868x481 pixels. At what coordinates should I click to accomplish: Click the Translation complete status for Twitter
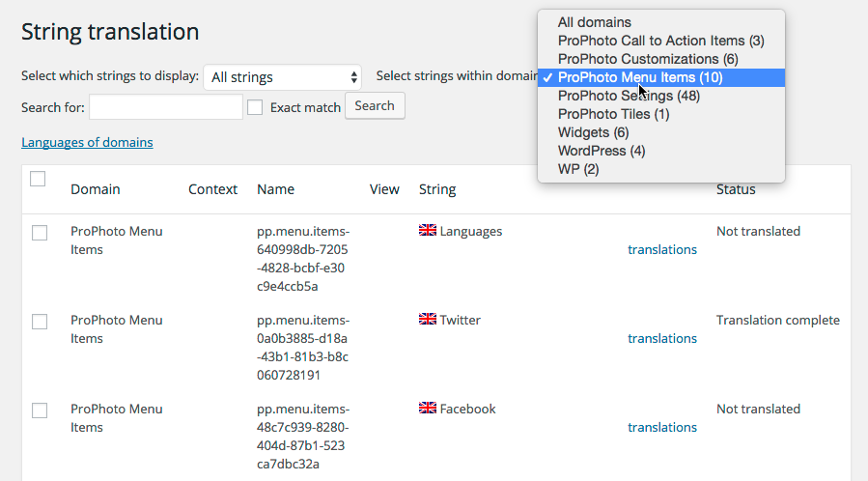coord(778,320)
